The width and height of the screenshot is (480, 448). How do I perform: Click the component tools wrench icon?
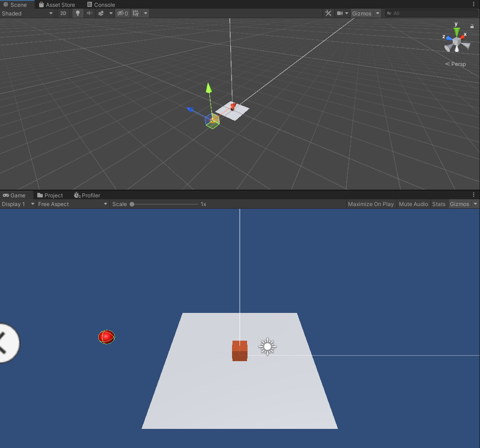(x=328, y=13)
